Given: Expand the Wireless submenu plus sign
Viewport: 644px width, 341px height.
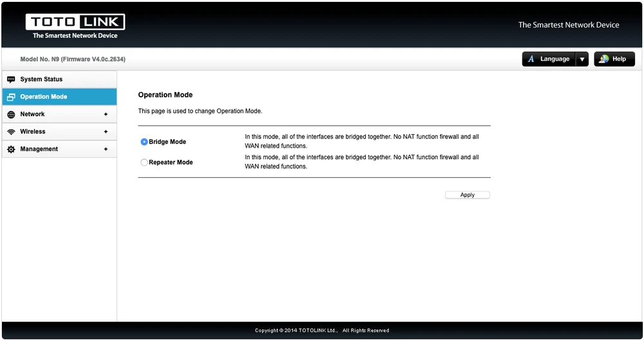Looking at the screenshot, I should (x=106, y=132).
